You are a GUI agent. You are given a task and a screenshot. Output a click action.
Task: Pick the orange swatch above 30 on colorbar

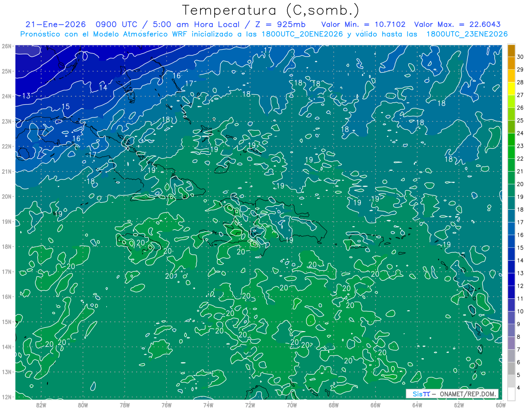(x=511, y=51)
